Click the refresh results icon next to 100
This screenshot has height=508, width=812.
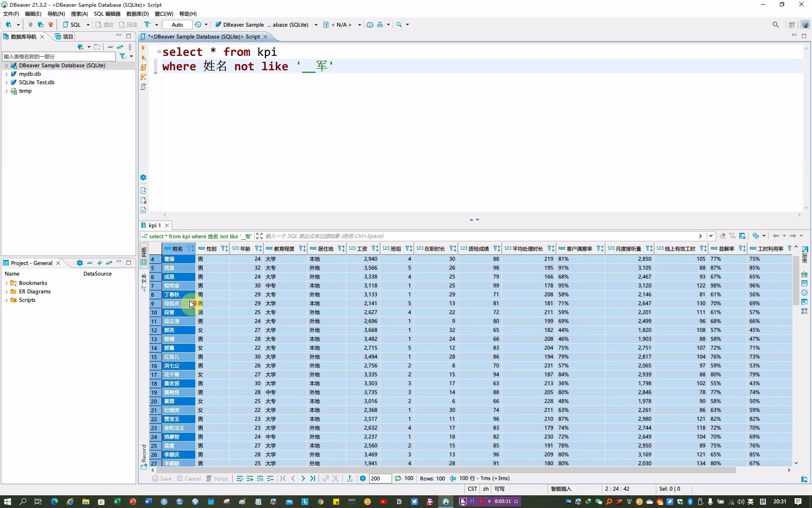[398, 478]
